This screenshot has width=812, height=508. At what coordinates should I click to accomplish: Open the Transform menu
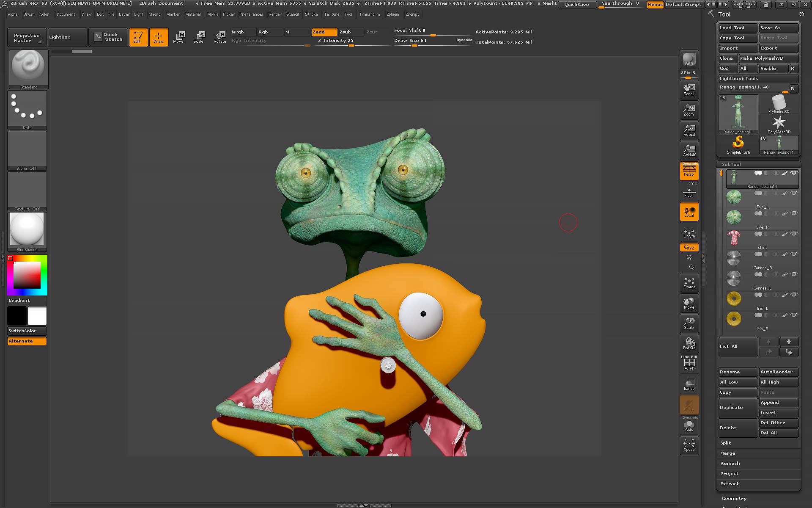(370, 14)
